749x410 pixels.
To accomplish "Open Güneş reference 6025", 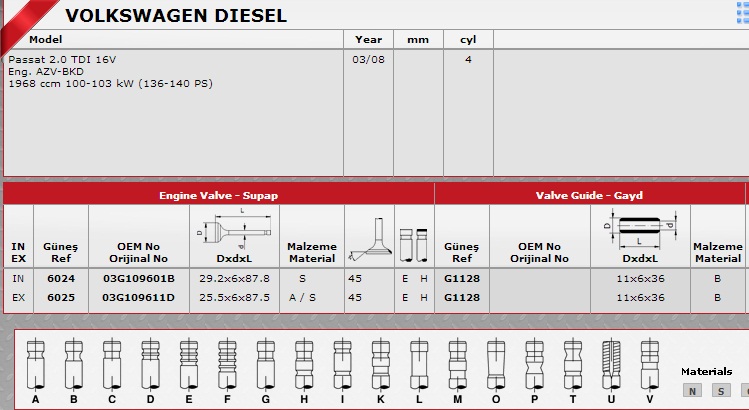I will click(61, 297).
